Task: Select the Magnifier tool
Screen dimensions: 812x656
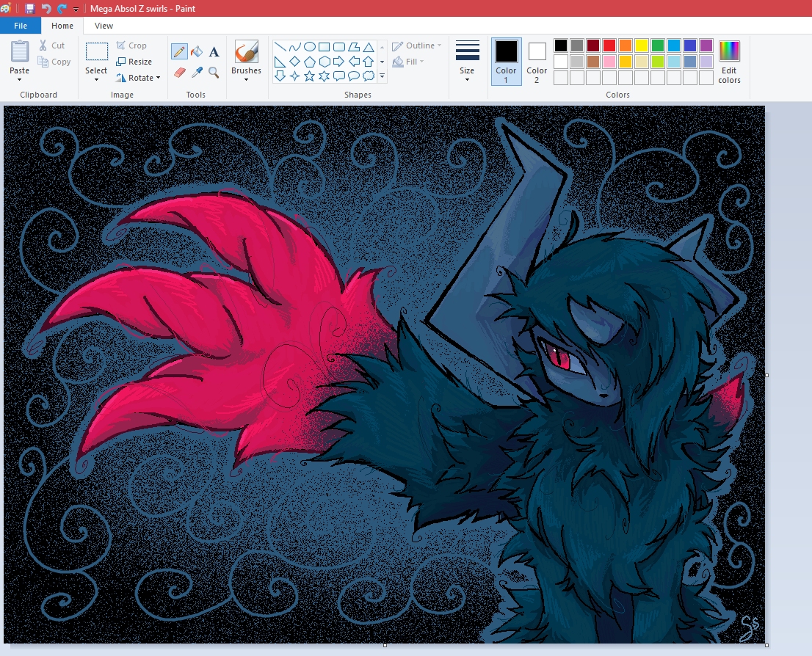Action: click(x=214, y=73)
